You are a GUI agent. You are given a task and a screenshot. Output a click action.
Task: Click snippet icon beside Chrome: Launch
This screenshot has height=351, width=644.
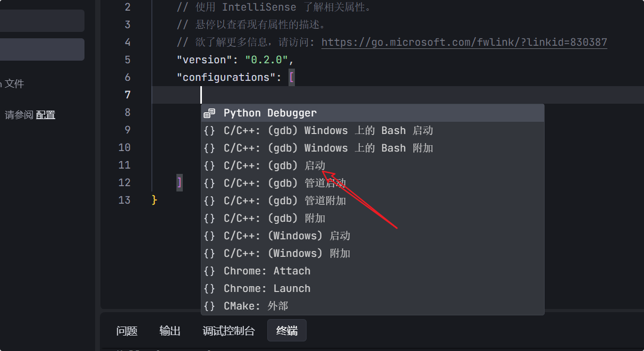click(209, 288)
